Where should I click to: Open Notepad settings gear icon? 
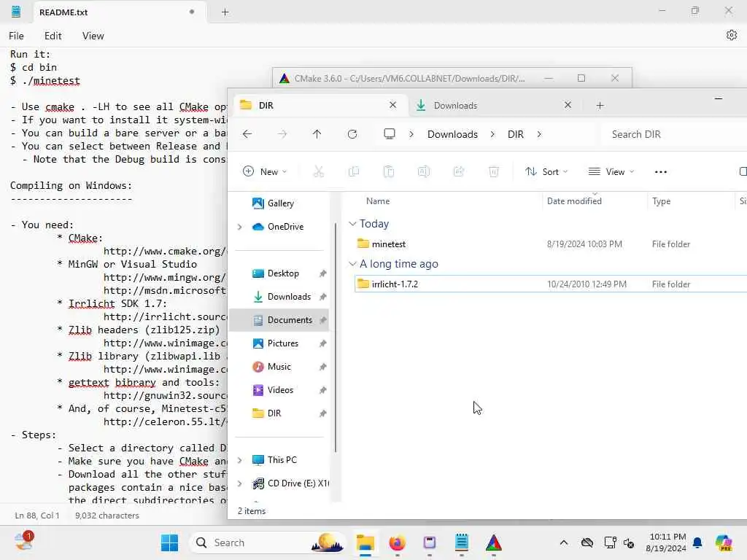coord(731,35)
